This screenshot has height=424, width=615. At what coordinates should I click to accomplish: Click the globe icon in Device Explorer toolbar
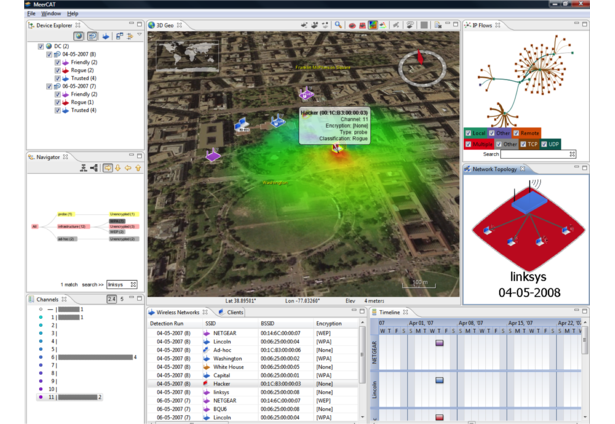click(79, 36)
